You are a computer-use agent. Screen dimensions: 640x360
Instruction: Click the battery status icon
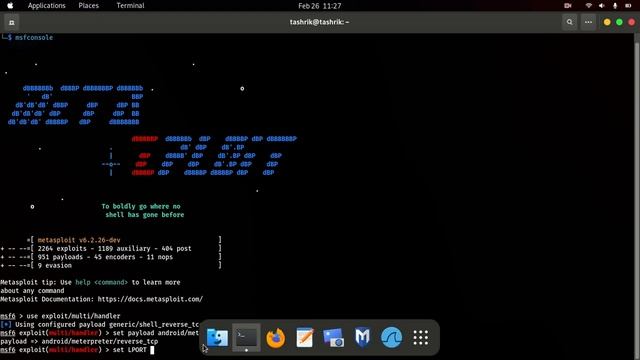coord(629,6)
